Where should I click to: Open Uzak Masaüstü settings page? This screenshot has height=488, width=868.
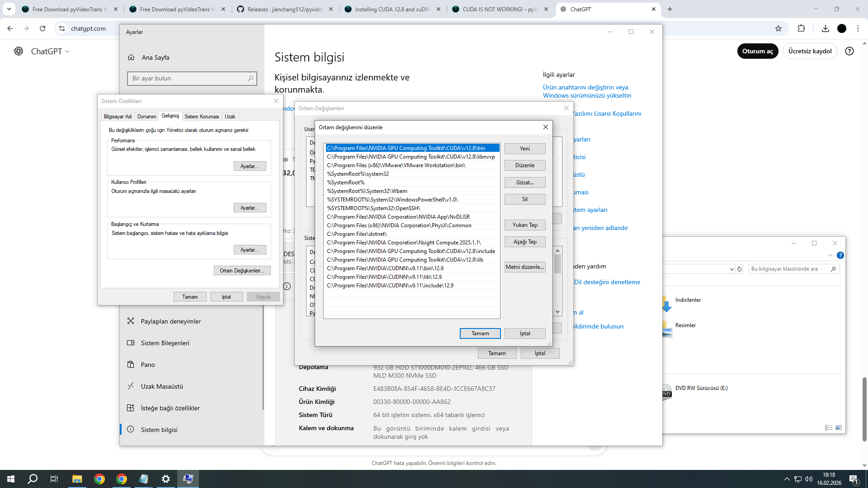pyautogui.click(x=162, y=386)
